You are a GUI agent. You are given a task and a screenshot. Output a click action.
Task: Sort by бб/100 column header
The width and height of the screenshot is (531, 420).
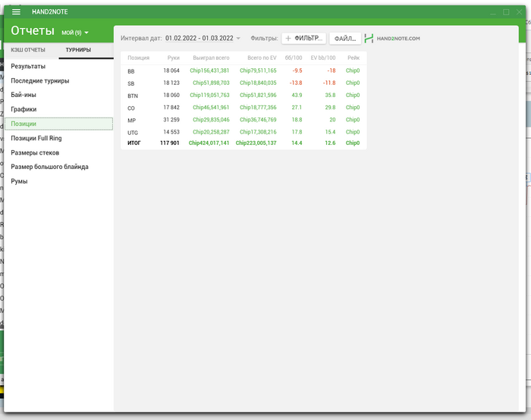[x=294, y=58]
